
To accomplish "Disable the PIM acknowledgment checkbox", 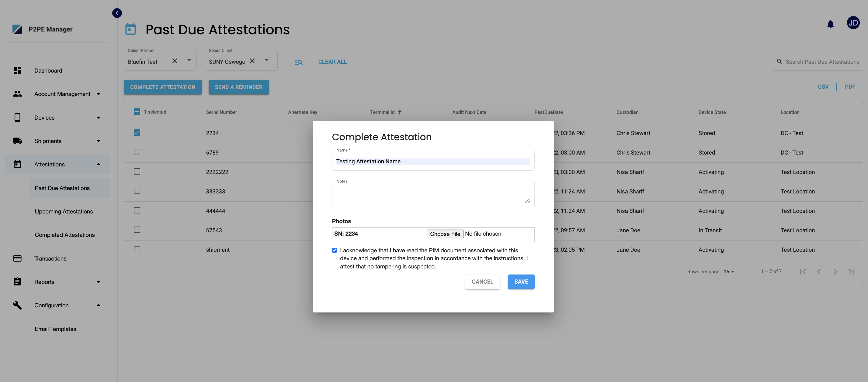I will (x=334, y=250).
